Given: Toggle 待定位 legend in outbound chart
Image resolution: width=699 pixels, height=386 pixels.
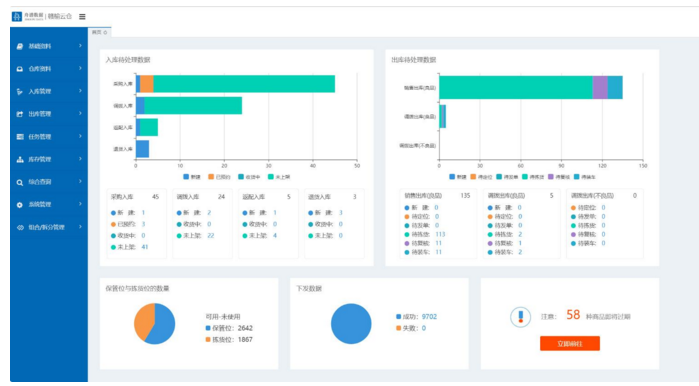Looking at the screenshot, I should 481,177.
